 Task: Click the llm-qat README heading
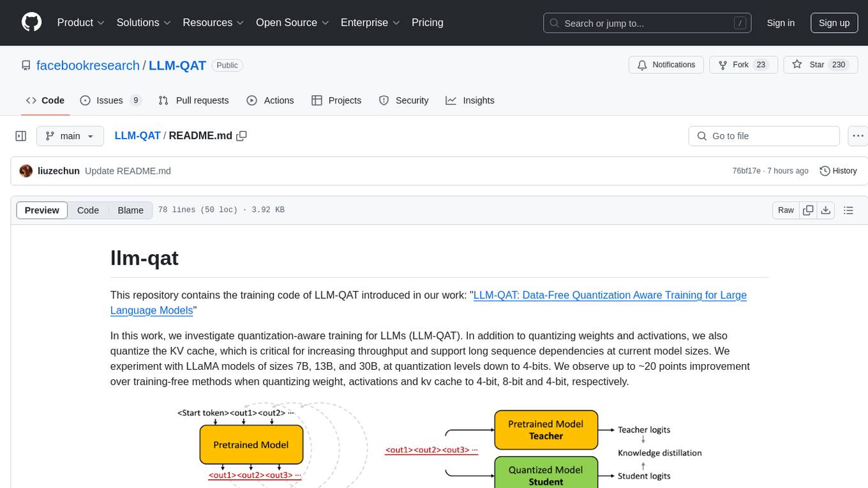(x=144, y=258)
